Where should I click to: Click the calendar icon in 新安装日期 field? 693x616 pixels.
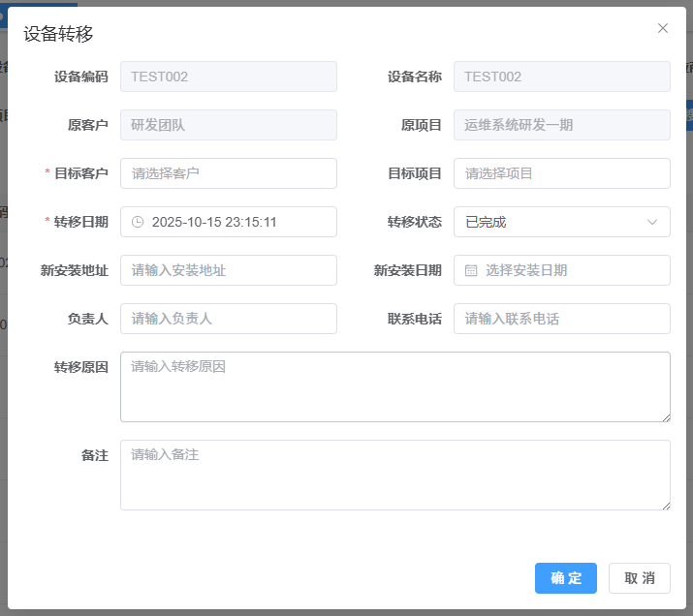[x=471, y=270]
